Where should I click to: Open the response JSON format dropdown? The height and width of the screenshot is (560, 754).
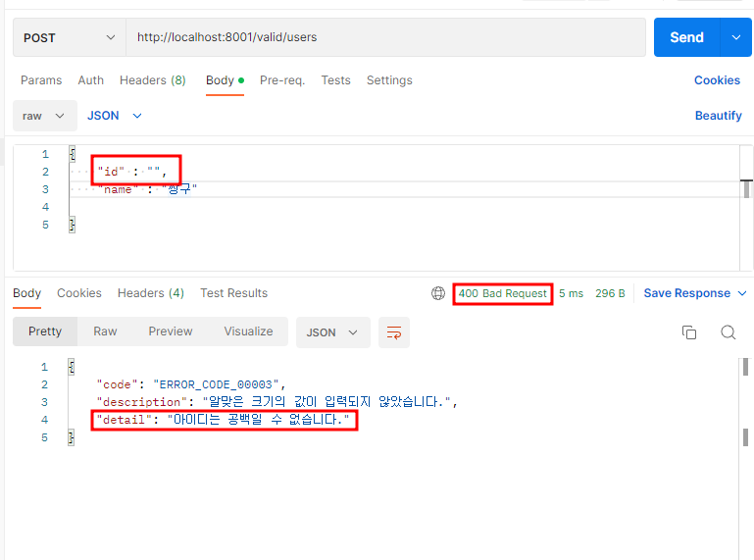332,332
